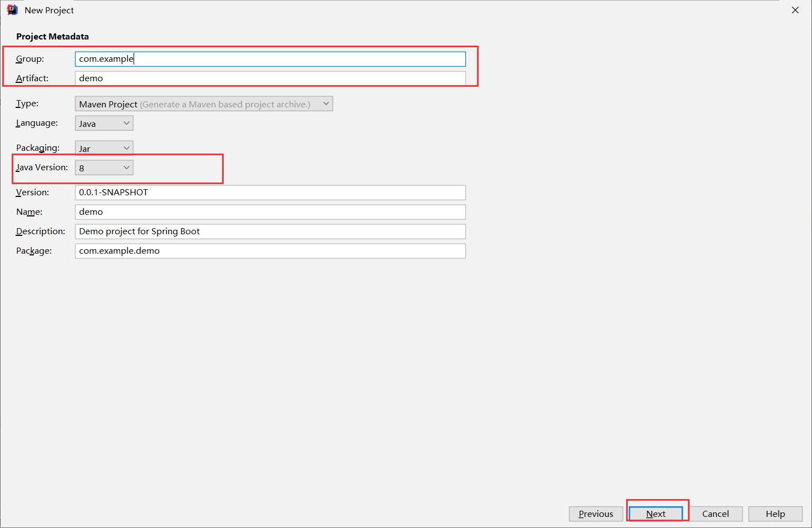Screen dimensions: 812x528
Task: Click into the Artifact field
Action: 270,78
